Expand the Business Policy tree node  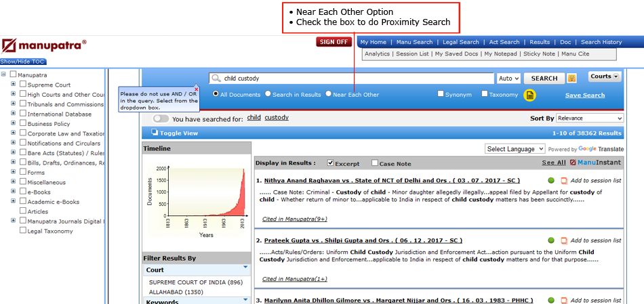[13, 123]
